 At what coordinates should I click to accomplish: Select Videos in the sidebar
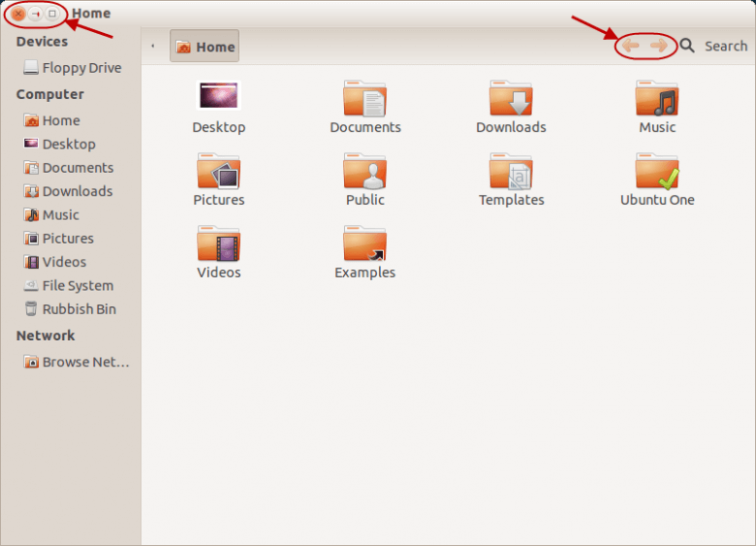click(x=55, y=262)
